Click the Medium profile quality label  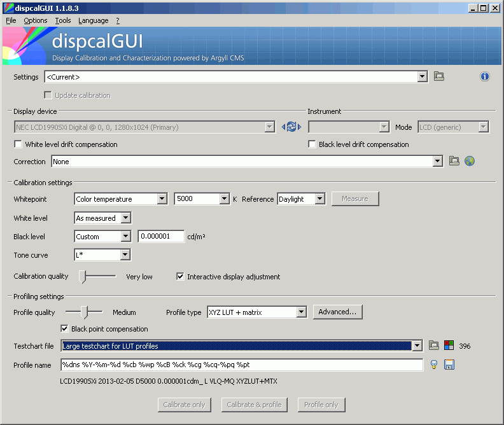124,312
